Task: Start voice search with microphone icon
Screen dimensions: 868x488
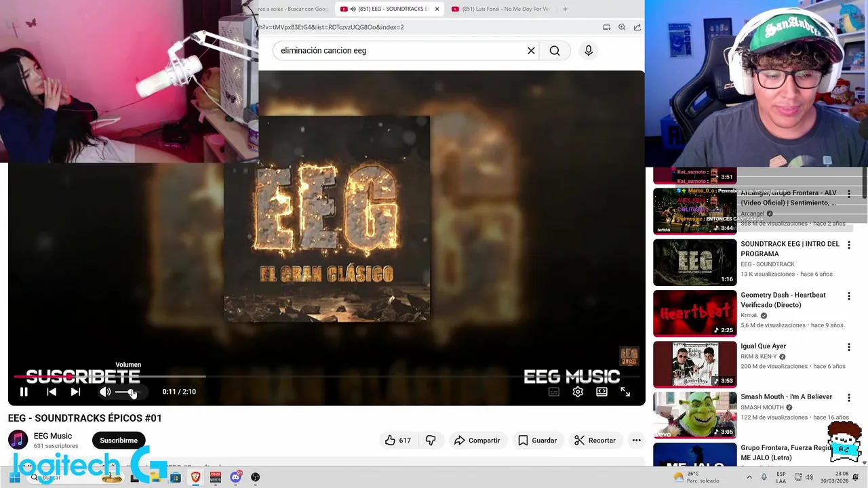Action: pyautogui.click(x=589, y=50)
